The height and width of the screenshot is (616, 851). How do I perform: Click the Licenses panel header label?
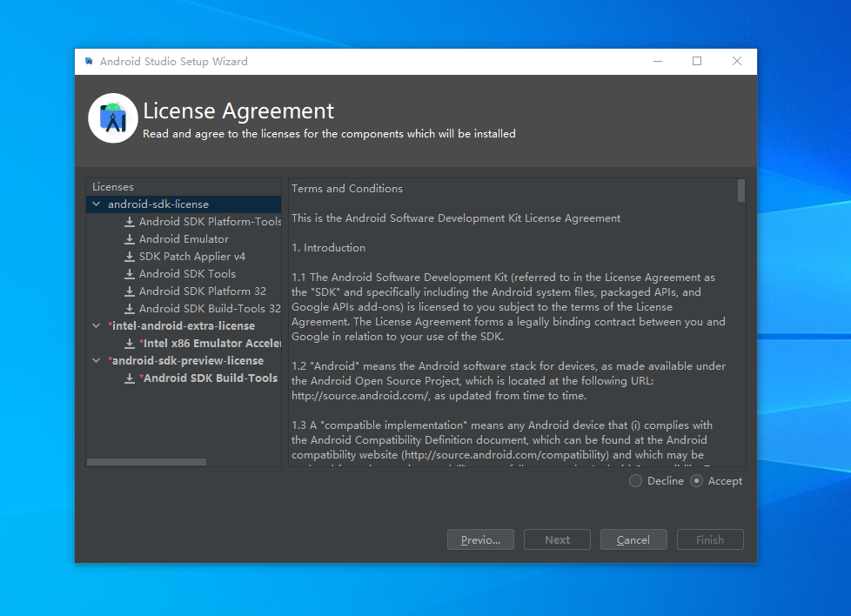coord(113,187)
